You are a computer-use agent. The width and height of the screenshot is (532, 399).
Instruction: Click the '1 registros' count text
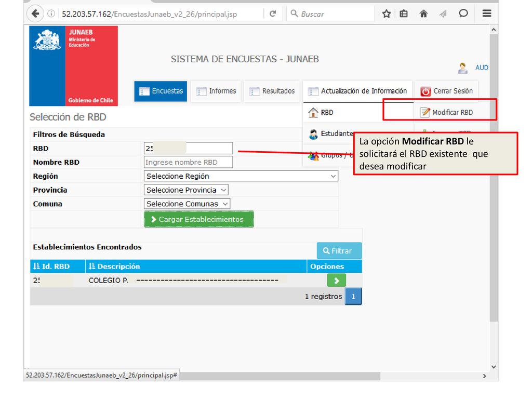click(323, 297)
